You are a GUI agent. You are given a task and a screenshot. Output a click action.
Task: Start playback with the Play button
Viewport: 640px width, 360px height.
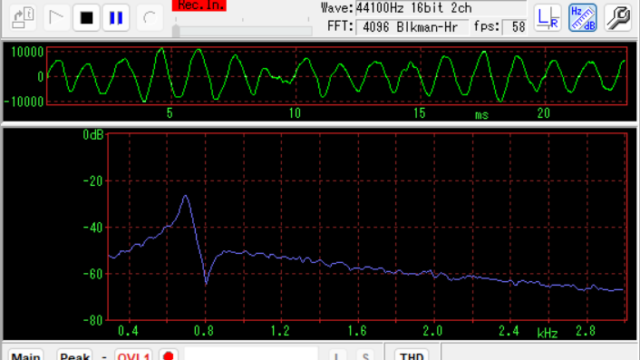tap(56, 18)
